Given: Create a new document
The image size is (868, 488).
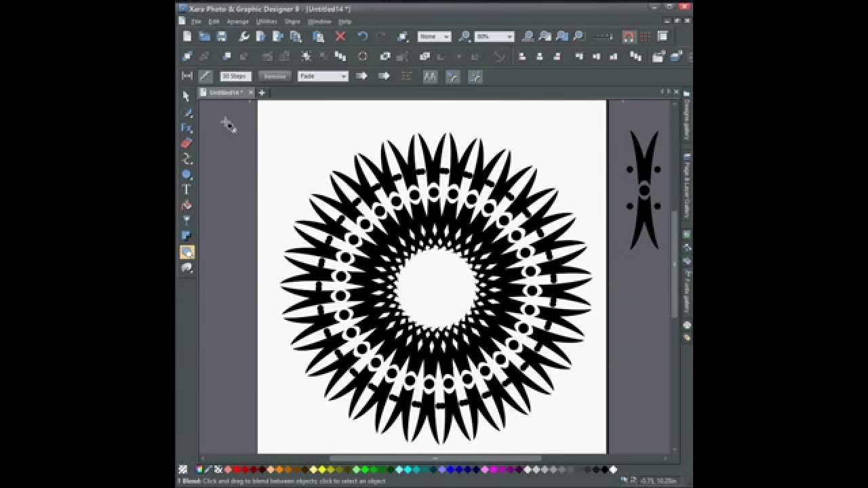Looking at the screenshot, I should tap(187, 37).
